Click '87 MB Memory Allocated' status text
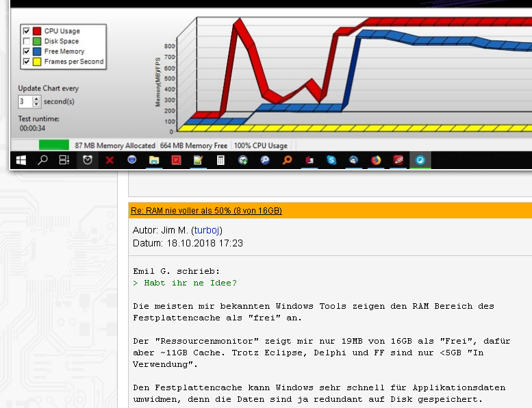532x408 pixels. [115, 146]
